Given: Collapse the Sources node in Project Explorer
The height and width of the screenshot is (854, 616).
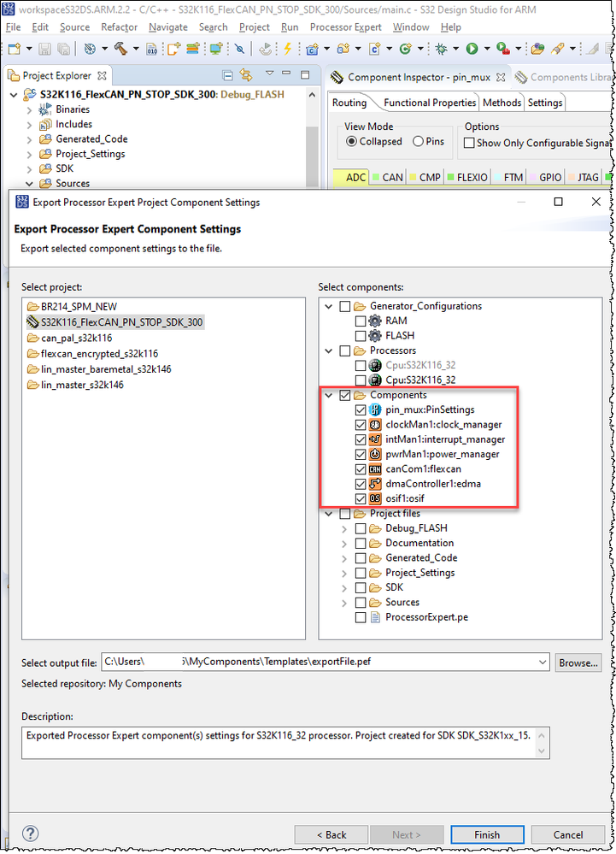Looking at the screenshot, I should pyautogui.click(x=29, y=184).
